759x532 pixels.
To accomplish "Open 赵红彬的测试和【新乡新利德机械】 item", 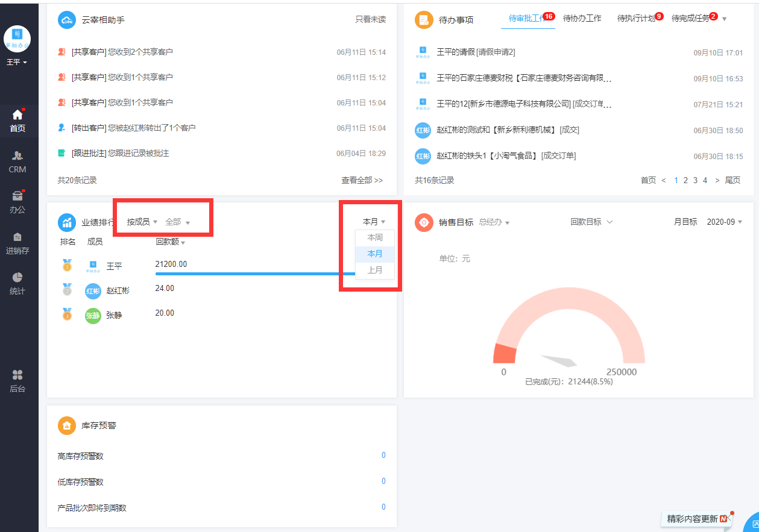I will point(508,130).
